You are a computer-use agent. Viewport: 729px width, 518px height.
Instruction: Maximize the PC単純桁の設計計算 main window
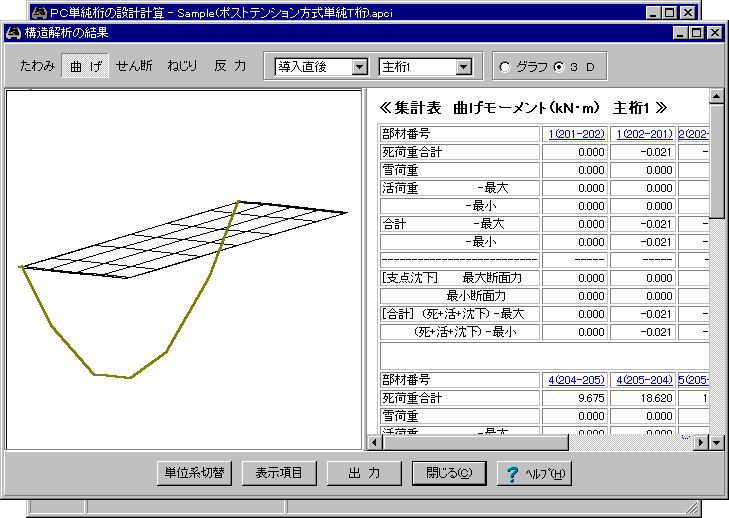pyautogui.click(x=669, y=13)
